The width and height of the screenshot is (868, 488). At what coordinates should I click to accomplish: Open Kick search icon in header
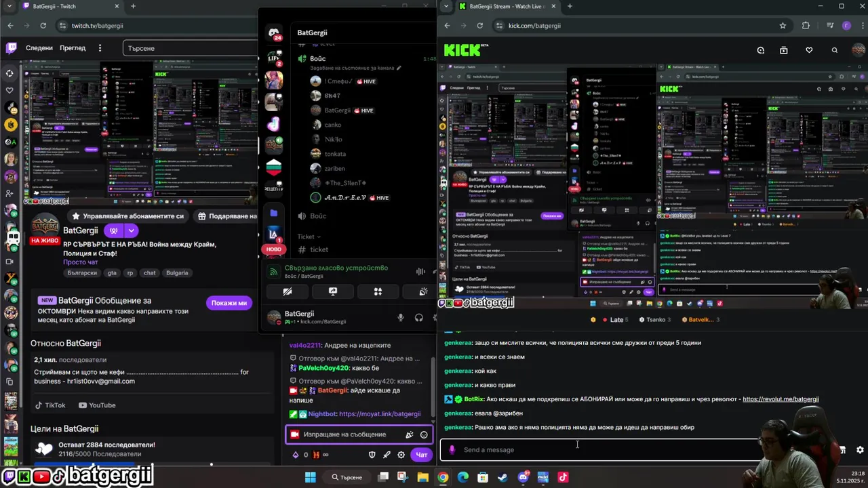(x=834, y=50)
